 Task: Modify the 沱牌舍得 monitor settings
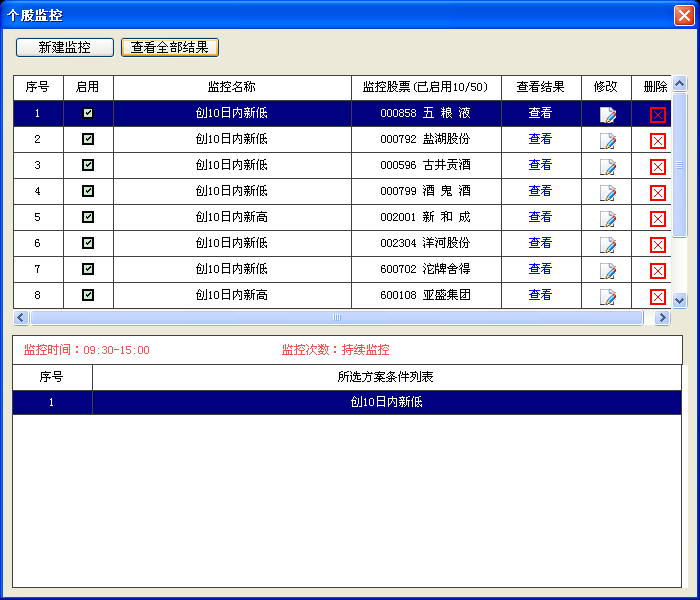pos(607,271)
